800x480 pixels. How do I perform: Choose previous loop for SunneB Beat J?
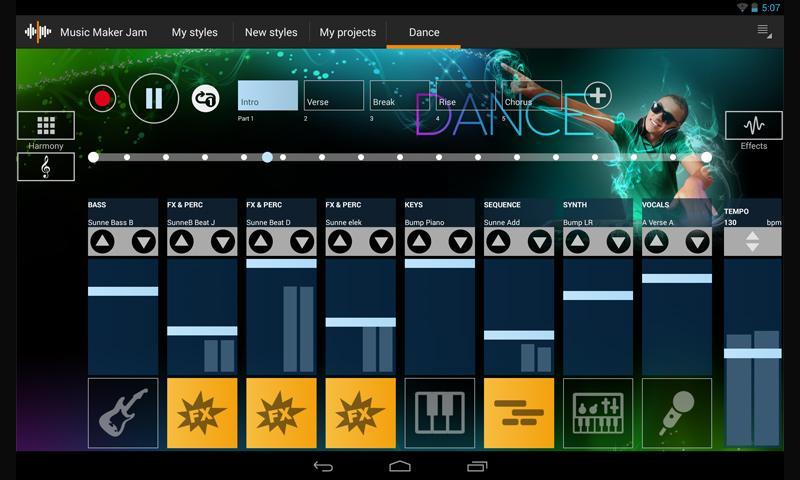point(181,241)
